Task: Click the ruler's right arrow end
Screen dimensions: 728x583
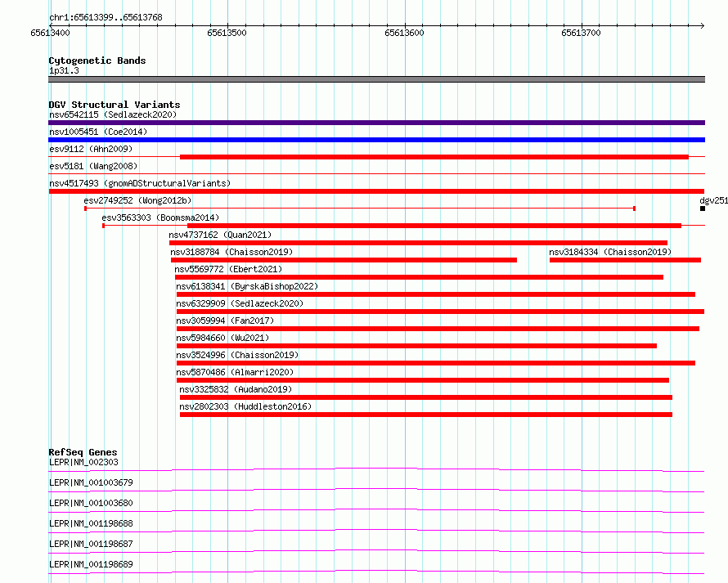Action: tap(702, 25)
